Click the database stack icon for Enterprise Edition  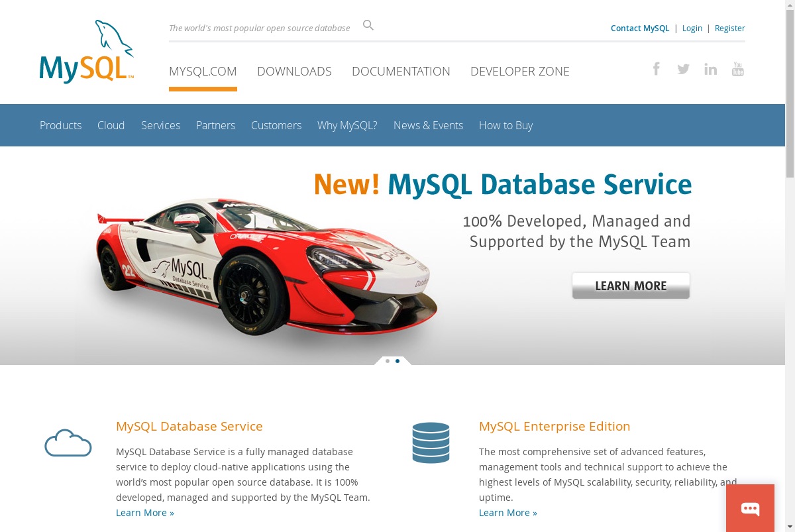point(431,443)
